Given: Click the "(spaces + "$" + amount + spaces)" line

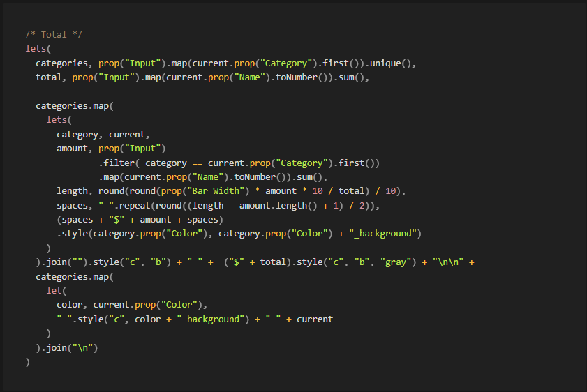Looking at the screenshot, I should pos(140,220).
